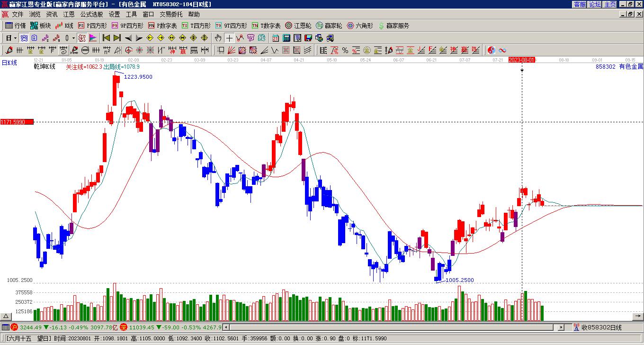Viewport: 644px width, 345px height.
Task: Open the 交易委托 menu
Action: coord(171,14)
